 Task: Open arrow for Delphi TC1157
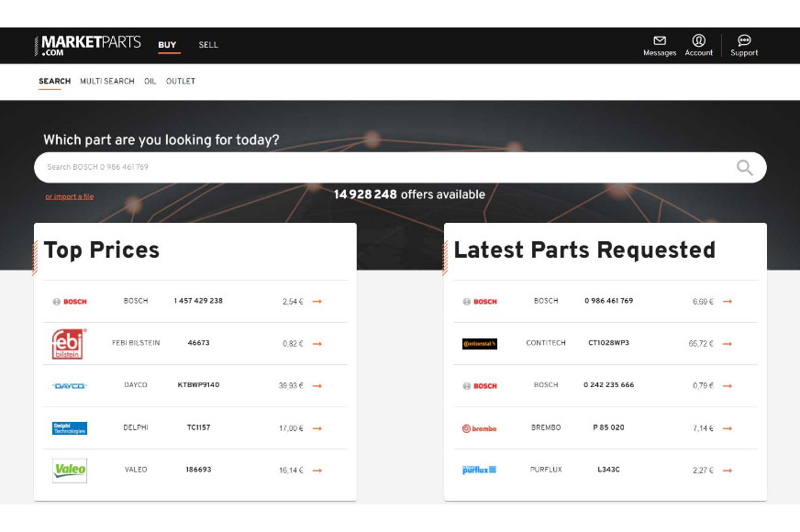317,428
